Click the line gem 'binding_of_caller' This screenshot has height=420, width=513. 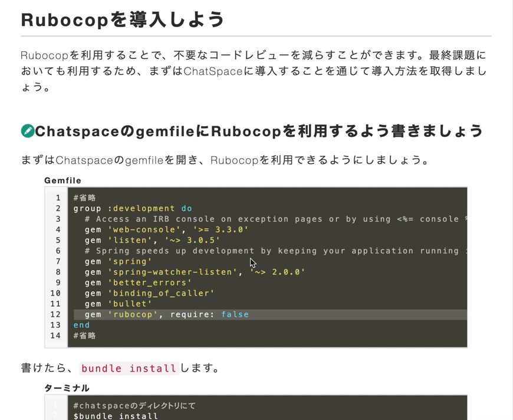coord(150,293)
